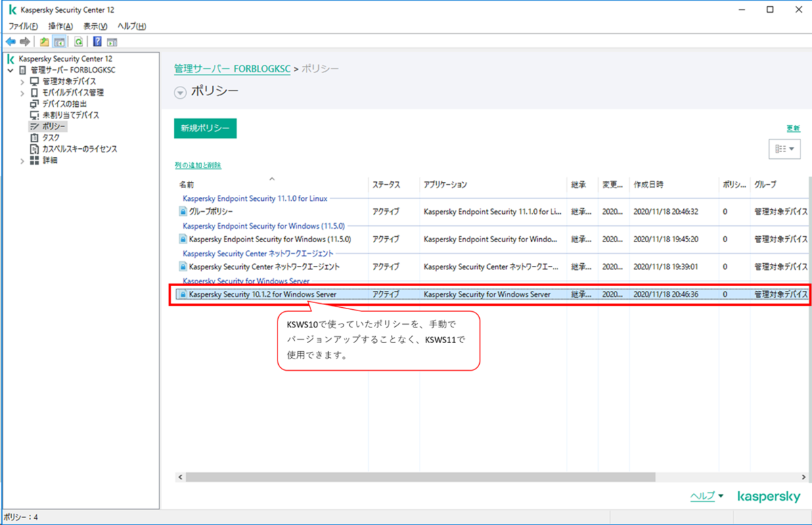Toggle the show/hide action pane icon

click(x=112, y=42)
